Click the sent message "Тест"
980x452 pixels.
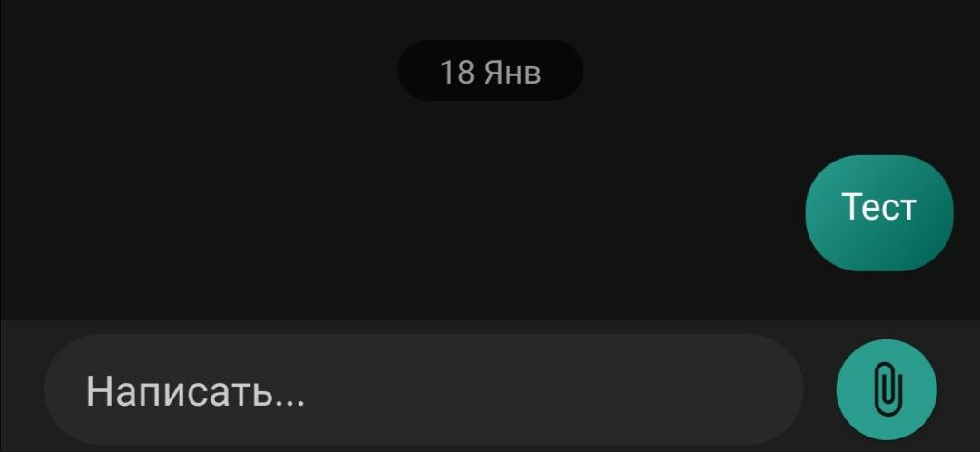tap(879, 213)
